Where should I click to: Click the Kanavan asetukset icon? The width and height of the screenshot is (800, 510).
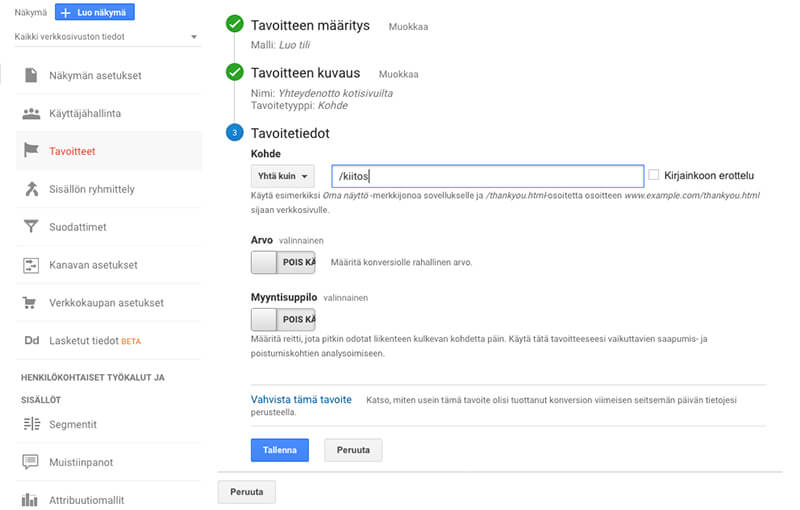tap(31, 265)
